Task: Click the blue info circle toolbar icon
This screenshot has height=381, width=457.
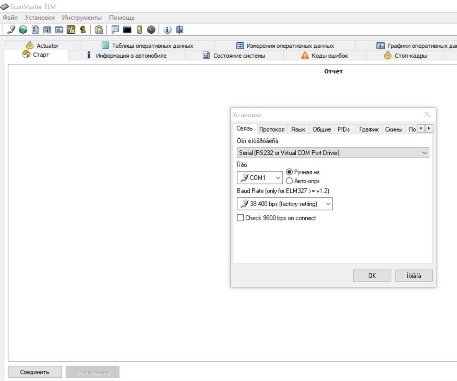Action: (167, 30)
